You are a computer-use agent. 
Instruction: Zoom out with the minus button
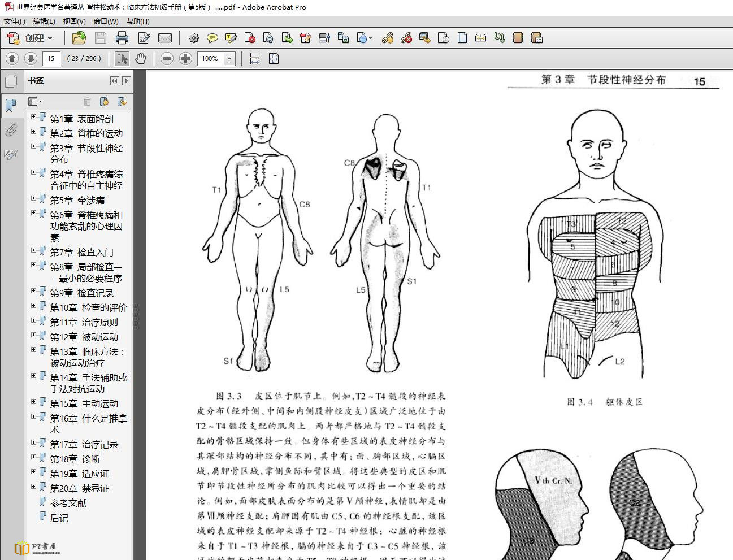click(167, 59)
